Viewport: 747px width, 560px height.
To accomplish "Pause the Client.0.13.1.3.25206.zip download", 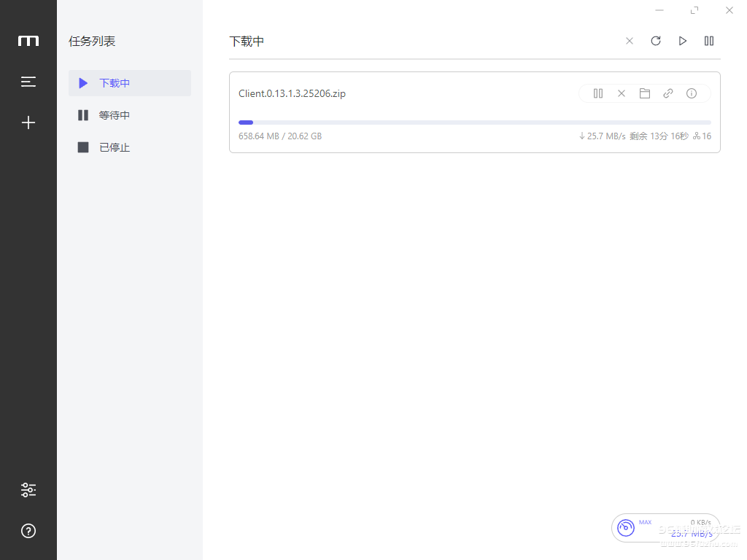I will click(598, 93).
